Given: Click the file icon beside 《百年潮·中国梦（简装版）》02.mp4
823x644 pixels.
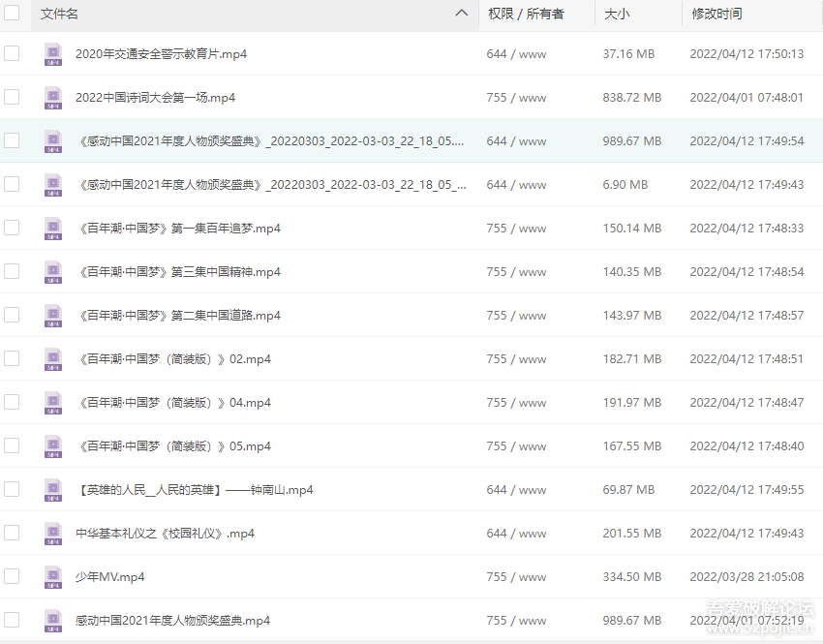Looking at the screenshot, I should point(52,358).
